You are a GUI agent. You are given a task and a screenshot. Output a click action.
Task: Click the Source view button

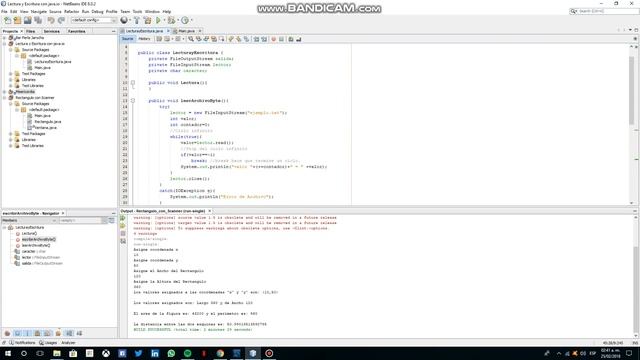(x=127, y=39)
